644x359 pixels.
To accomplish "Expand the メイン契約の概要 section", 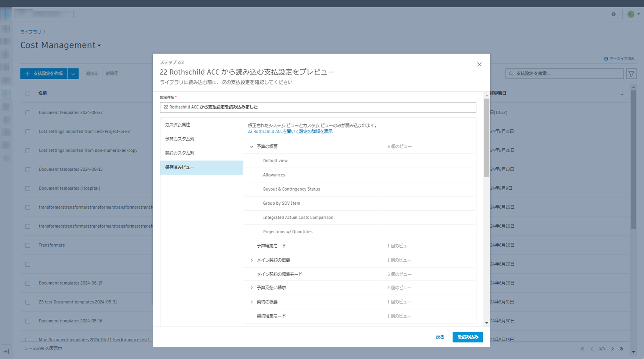I will [x=251, y=260].
